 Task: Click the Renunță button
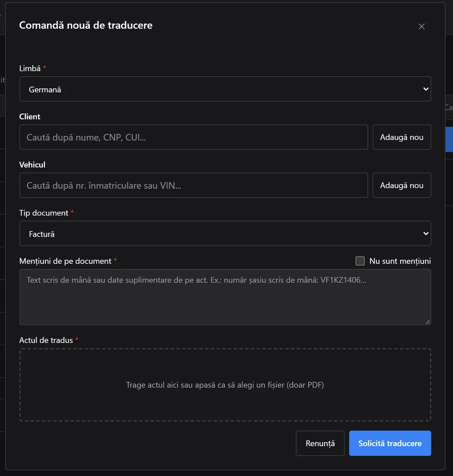[x=320, y=443]
